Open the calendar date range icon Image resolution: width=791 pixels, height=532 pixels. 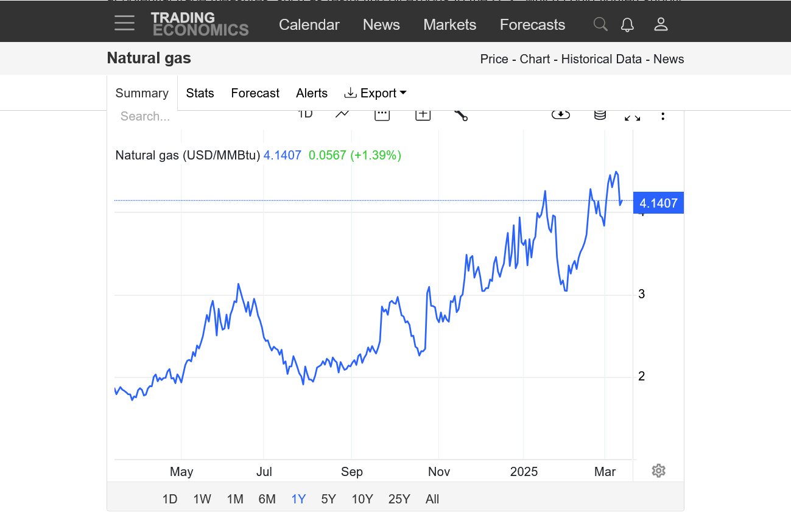tap(382, 114)
